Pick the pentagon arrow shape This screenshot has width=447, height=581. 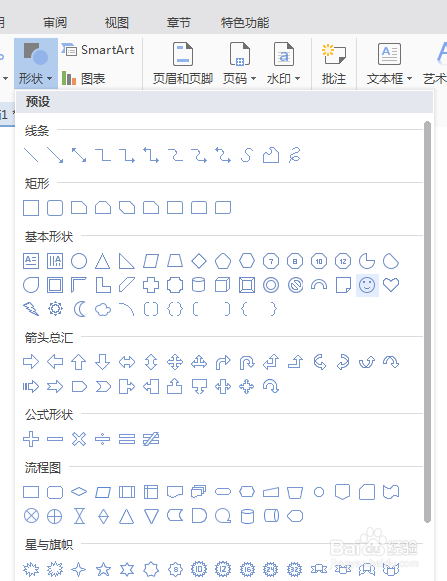(79, 386)
